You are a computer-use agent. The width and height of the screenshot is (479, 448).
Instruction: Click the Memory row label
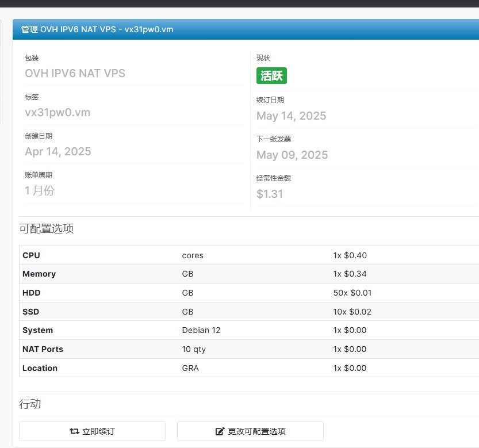[39, 274]
